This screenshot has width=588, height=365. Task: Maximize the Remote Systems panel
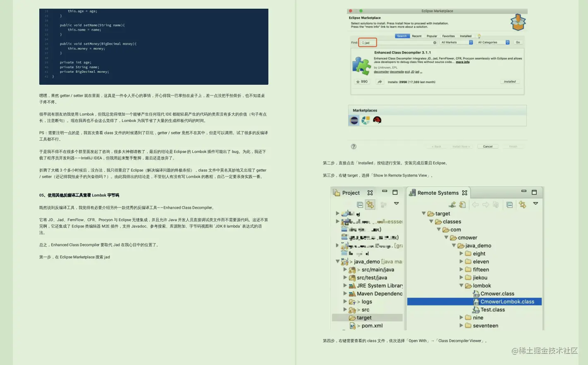[534, 192]
